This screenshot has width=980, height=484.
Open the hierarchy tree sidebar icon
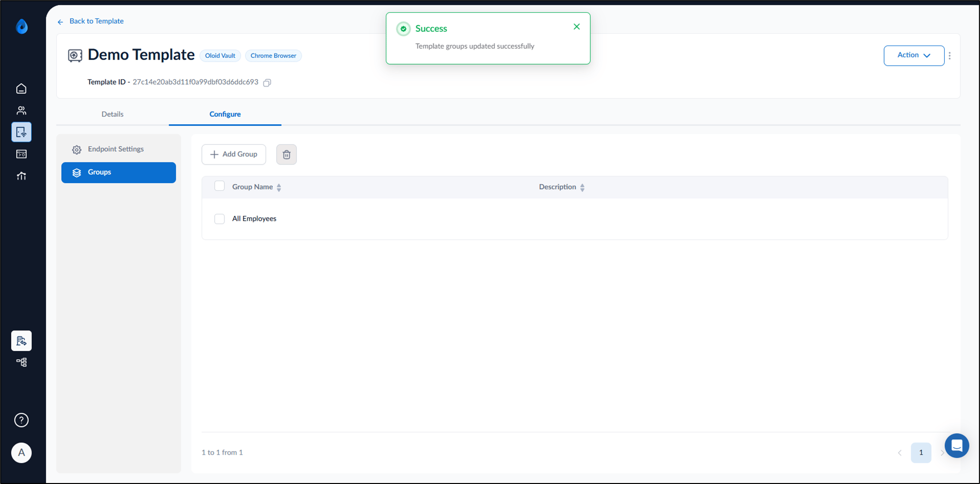22,362
